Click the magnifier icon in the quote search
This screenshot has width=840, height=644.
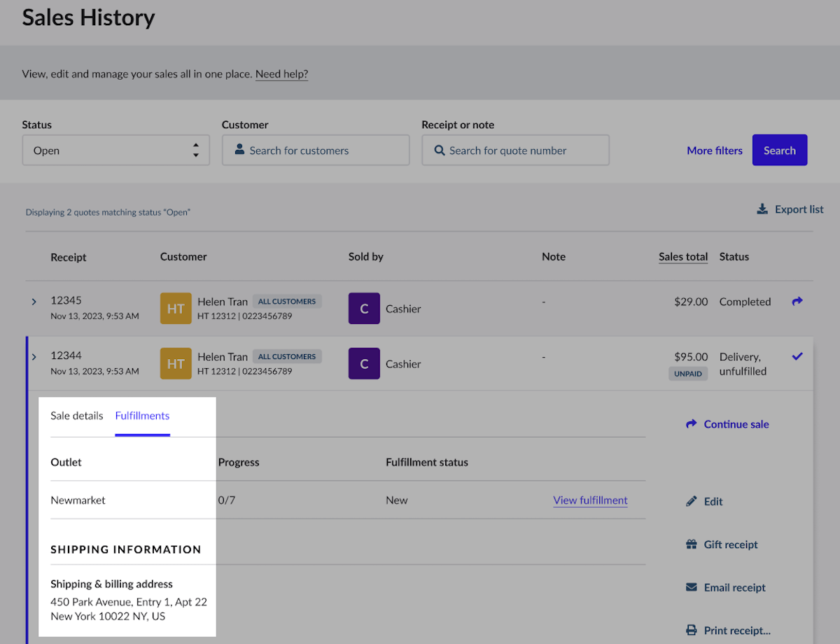440,150
